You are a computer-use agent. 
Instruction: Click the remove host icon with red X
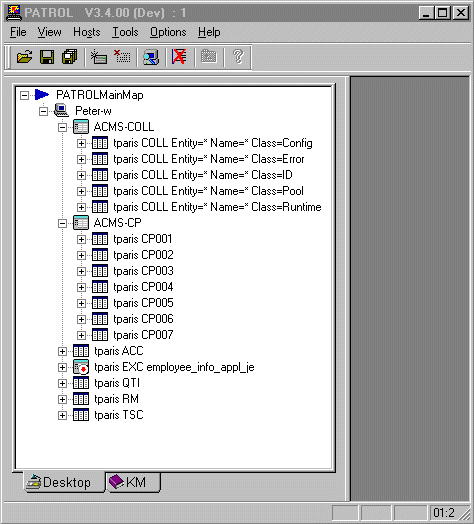pos(122,57)
